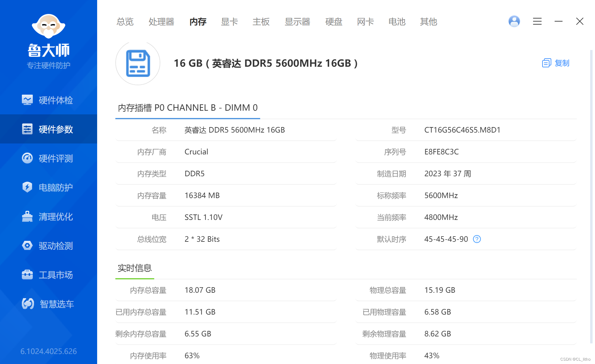This screenshot has width=595, height=364.
Task: Select the 电池 tab
Action: point(397,22)
